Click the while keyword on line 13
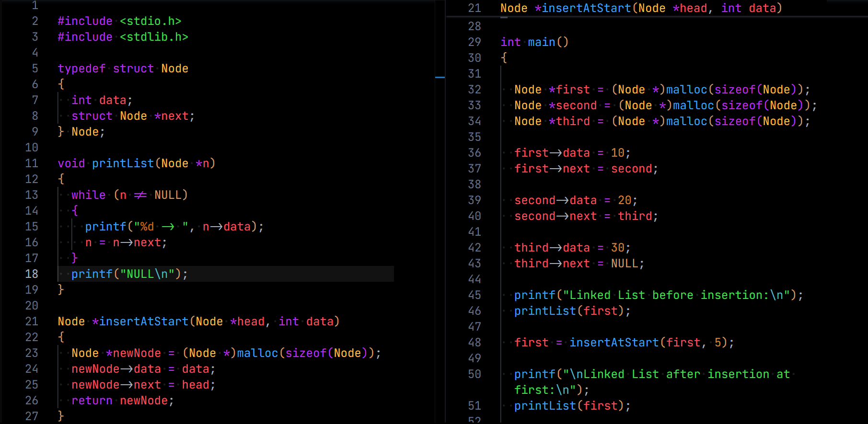The image size is (868, 424). (88, 195)
